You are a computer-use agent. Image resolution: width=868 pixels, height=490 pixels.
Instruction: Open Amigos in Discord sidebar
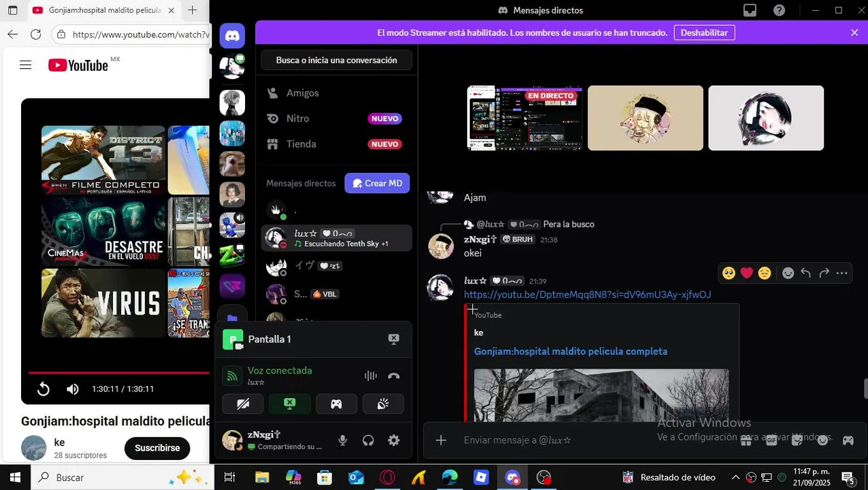[x=336, y=93]
